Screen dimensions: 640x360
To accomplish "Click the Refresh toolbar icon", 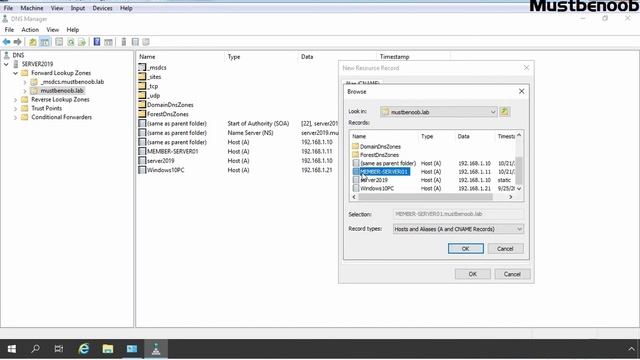I will point(71,42).
